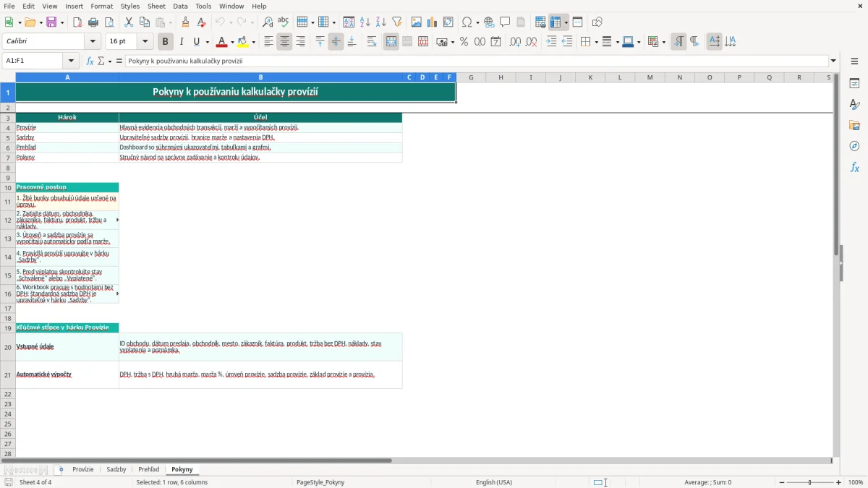Sort ascending with the A-Z icon
This screenshot has width=868, height=488.
pos(365,22)
